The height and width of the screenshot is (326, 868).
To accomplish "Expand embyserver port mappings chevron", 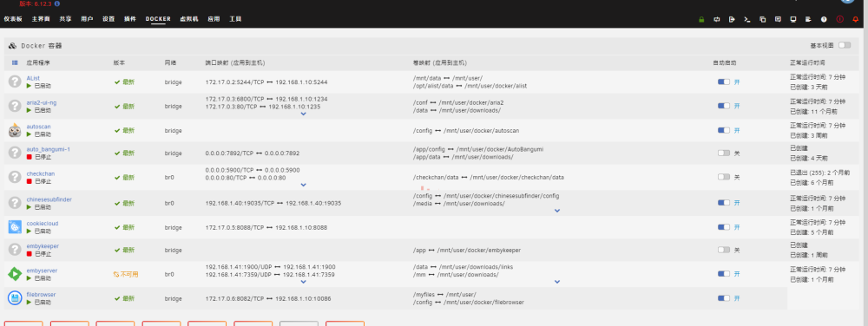I will coord(303,281).
